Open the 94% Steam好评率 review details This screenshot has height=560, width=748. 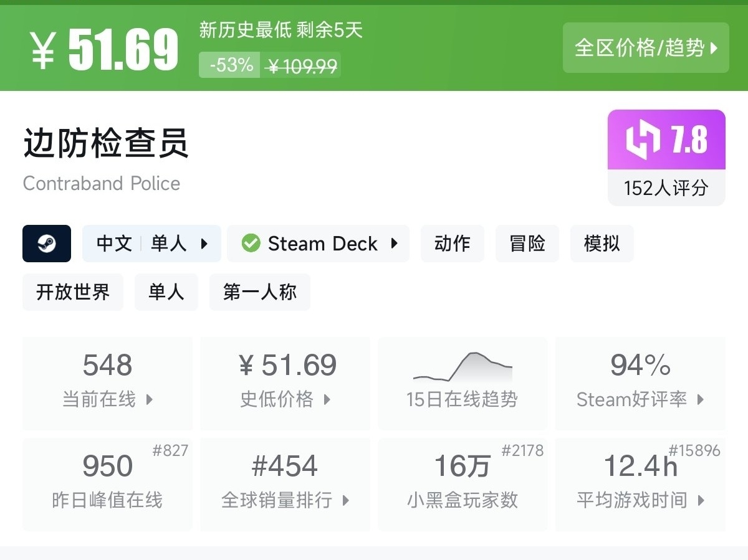tap(640, 382)
